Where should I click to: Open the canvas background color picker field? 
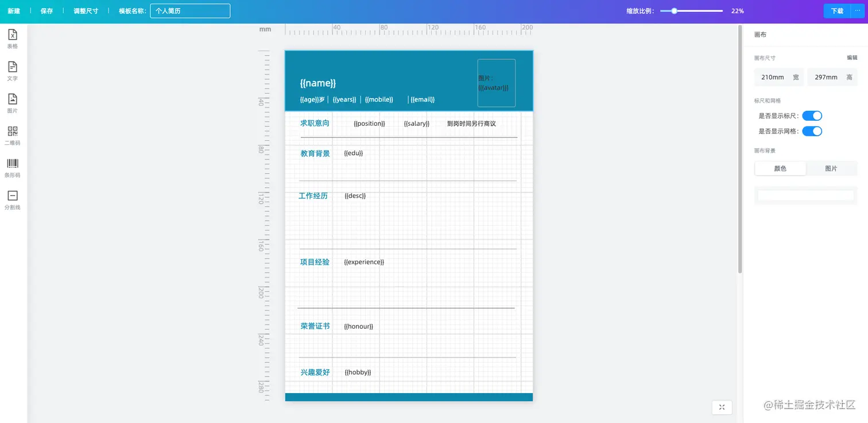(805, 195)
